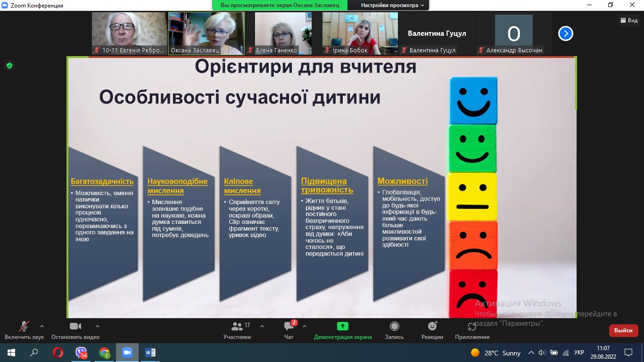Click the Record meeting icon

(x=394, y=327)
